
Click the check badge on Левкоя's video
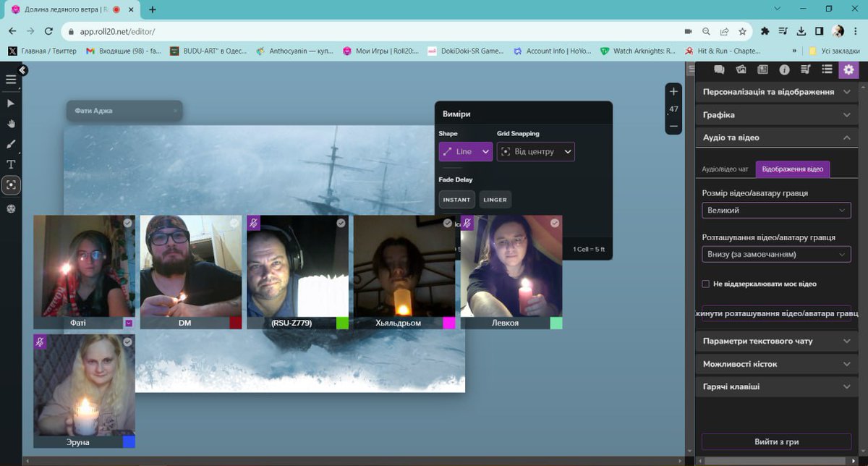[555, 223]
